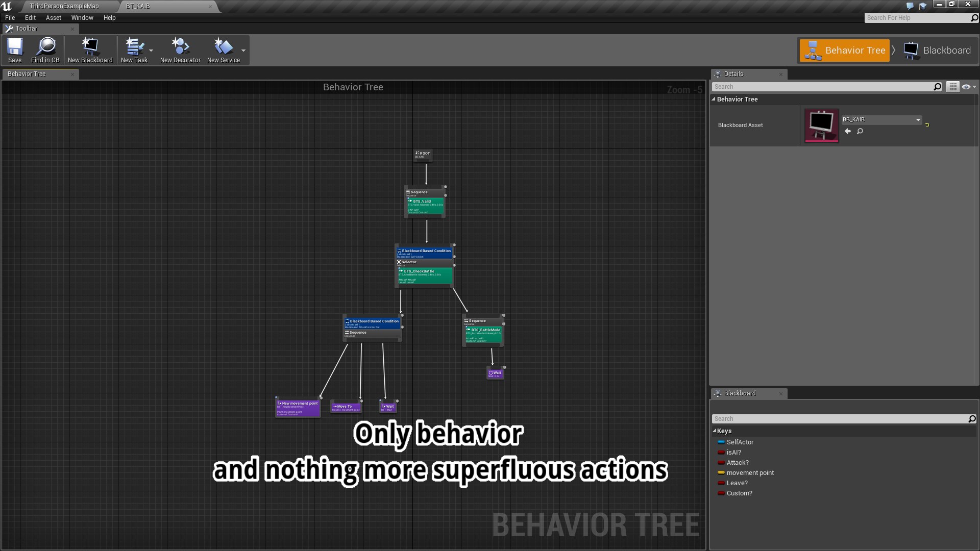Screen dimensions: 980x551
Task: Save the behavior tree asset
Action: coord(14,49)
